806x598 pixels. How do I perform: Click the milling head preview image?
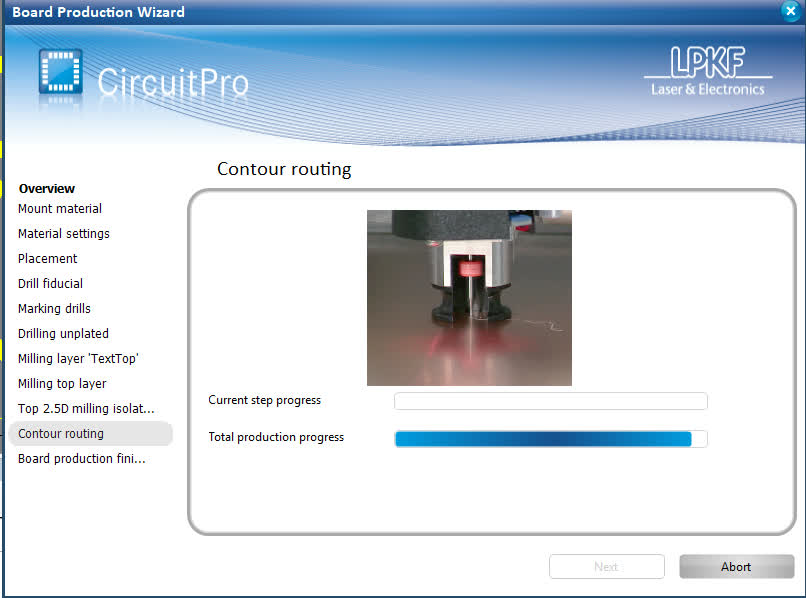pyautogui.click(x=469, y=298)
